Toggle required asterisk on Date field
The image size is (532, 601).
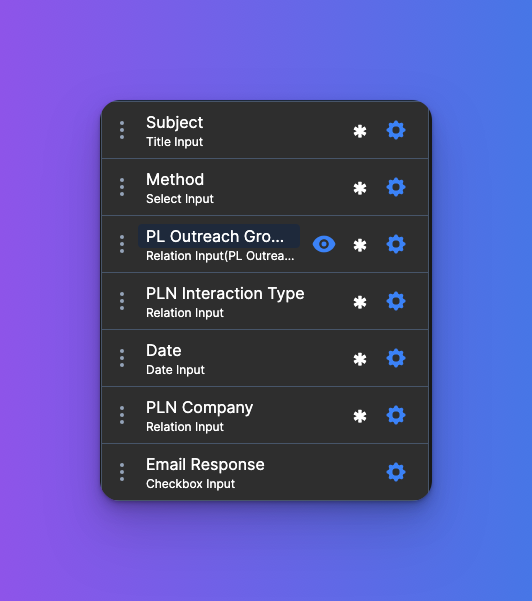click(360, 359)
